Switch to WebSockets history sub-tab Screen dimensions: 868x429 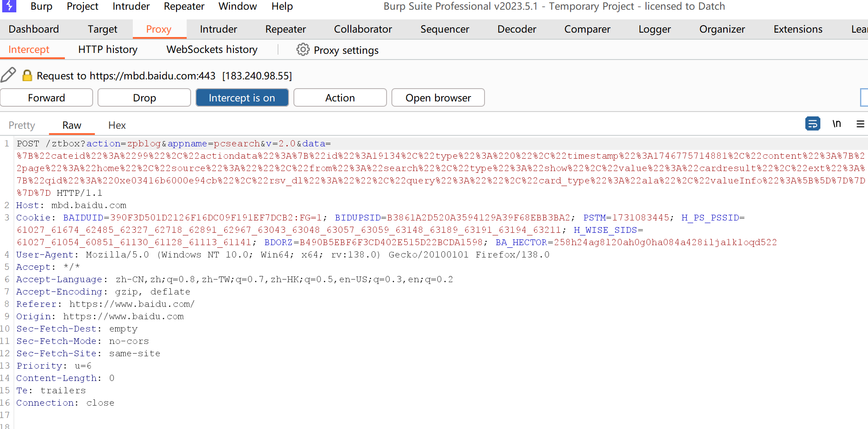pos(212,49)
